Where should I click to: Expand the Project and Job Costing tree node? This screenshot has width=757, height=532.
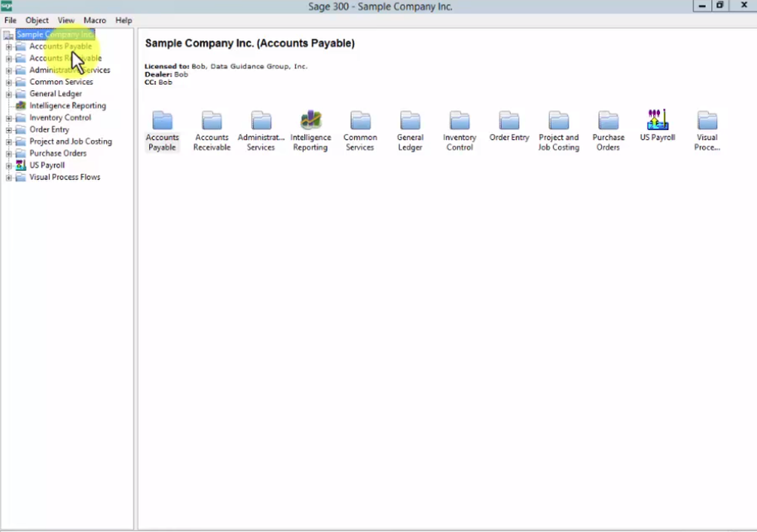[8, 142]
